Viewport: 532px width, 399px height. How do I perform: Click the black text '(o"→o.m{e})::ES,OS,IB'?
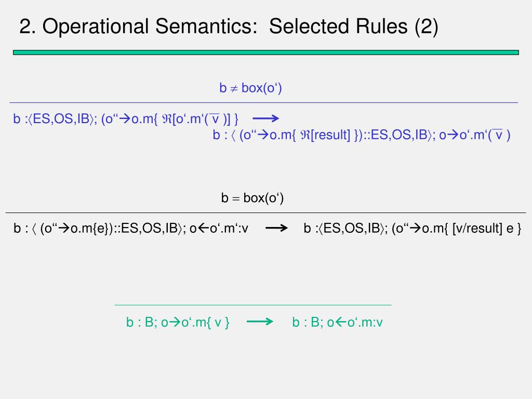[109, 229]
